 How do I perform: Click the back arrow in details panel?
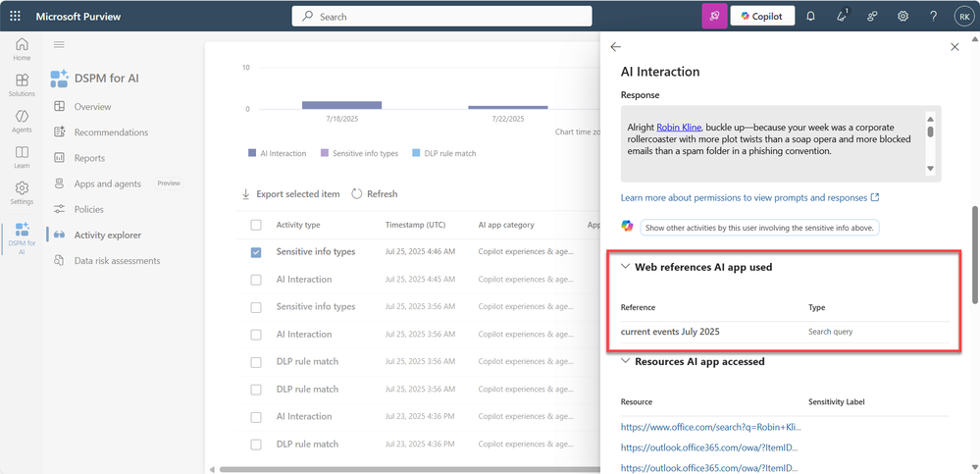pyautogui.click(x=616, y=47)
